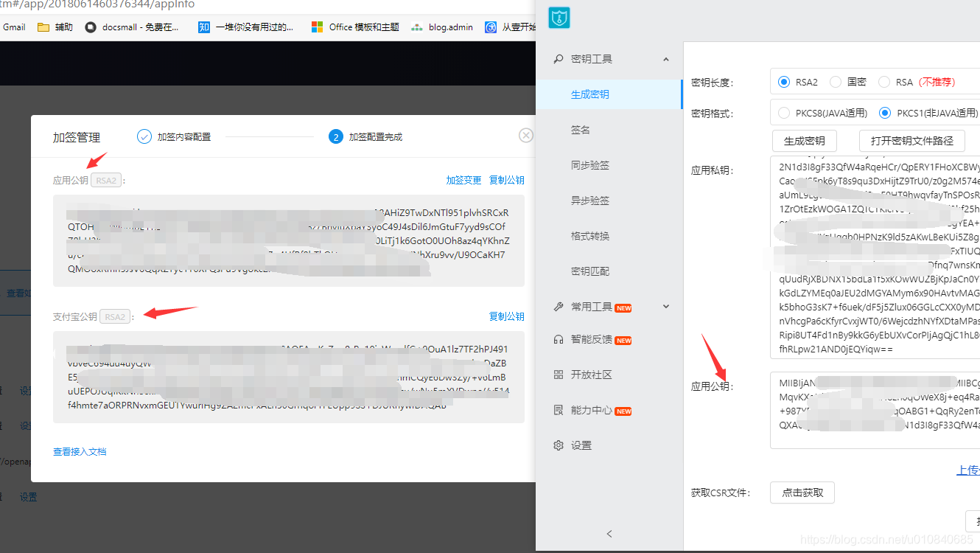Open the 异步验签 sidebar item

click(x=609, y=201)
